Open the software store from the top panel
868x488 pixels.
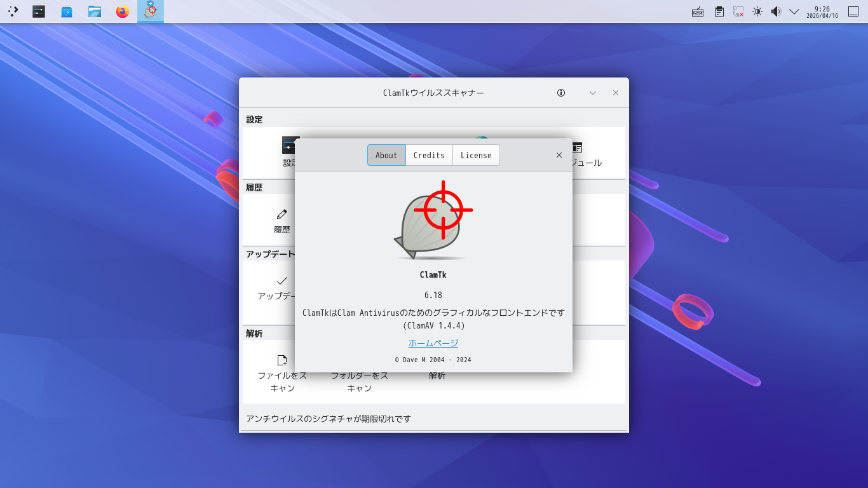click(x=67, y=11)
